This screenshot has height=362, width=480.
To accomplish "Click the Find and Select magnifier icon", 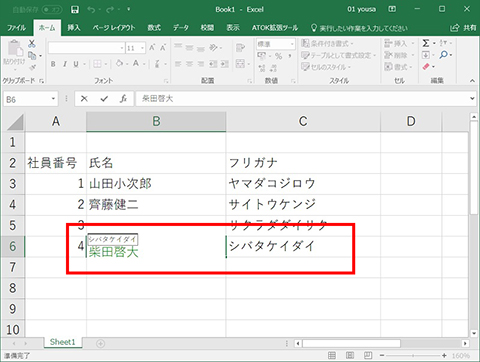I will pos(443,54).
